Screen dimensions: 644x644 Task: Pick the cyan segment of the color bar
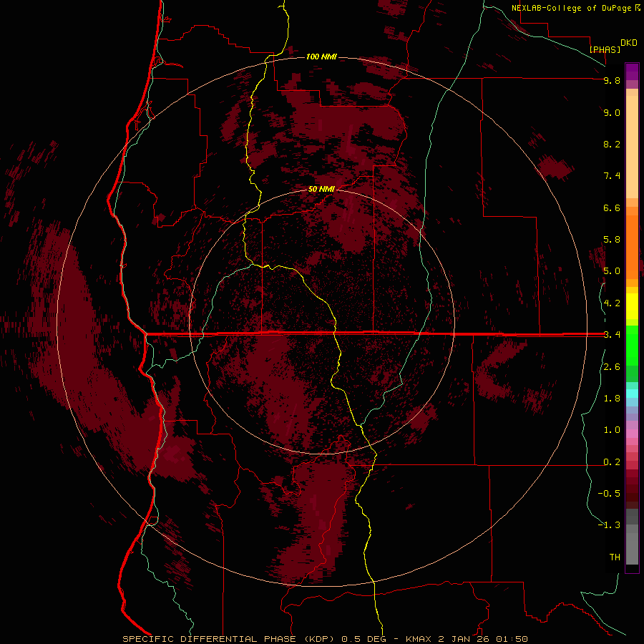[632, 394]
